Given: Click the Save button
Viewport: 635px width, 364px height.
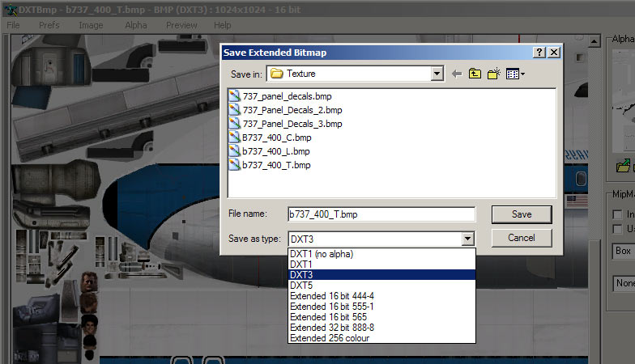Looking at the screenshot, I should 522,214.
